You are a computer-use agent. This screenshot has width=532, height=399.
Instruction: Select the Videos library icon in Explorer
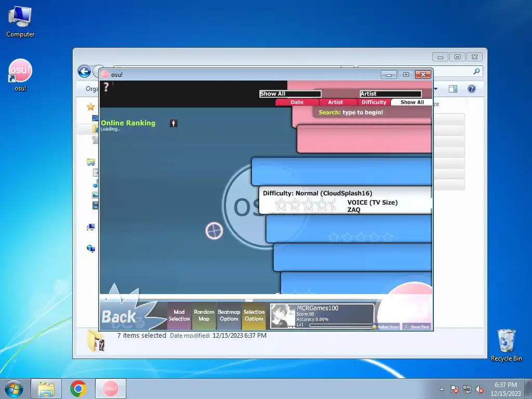(95, 205)
